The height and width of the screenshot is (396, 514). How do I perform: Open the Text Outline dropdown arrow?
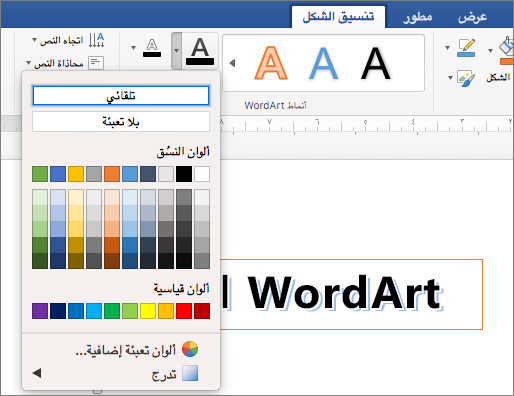tap(133, 48)
